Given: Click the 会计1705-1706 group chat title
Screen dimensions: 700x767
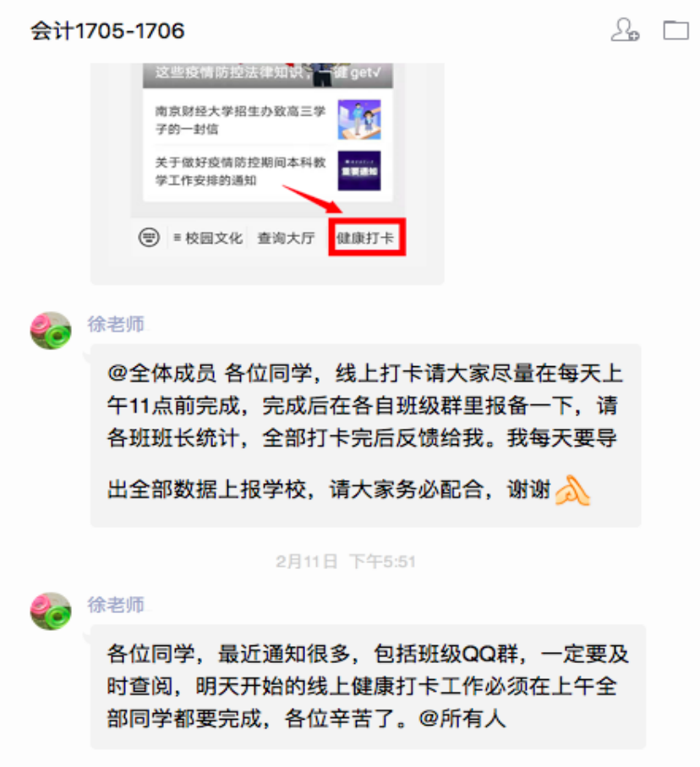Looking at the screenshot, I should tap(107, 30).
